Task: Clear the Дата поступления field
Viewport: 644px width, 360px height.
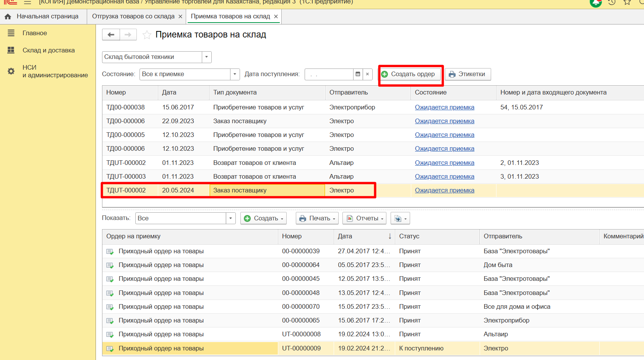Action: coord(367,74)
